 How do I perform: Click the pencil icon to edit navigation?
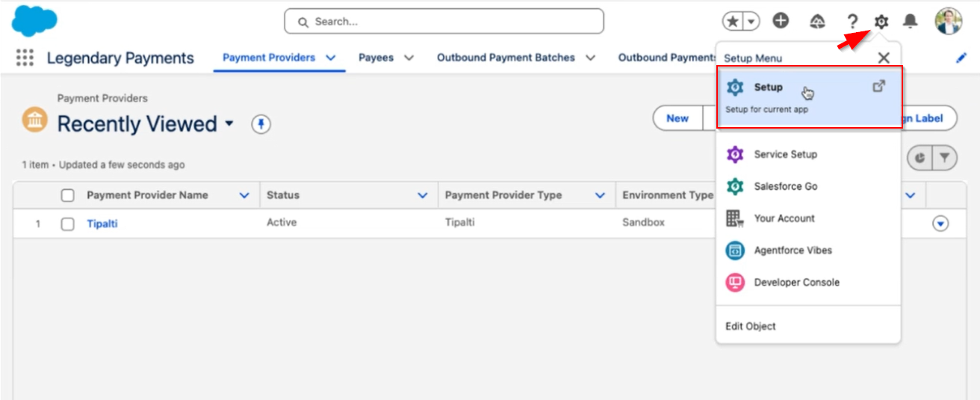961,58
